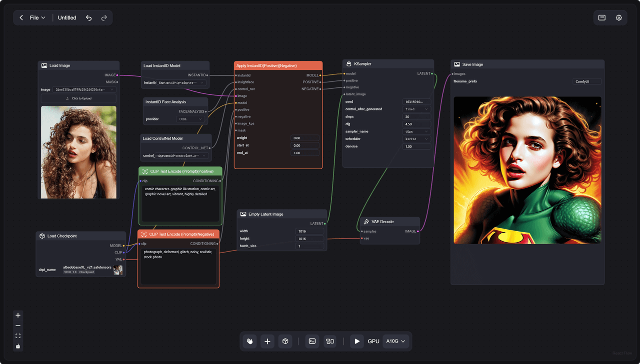This screenshot has height=364, width=640.
Task: Click the node layout arrangement icon
Action: click(330, 341)
